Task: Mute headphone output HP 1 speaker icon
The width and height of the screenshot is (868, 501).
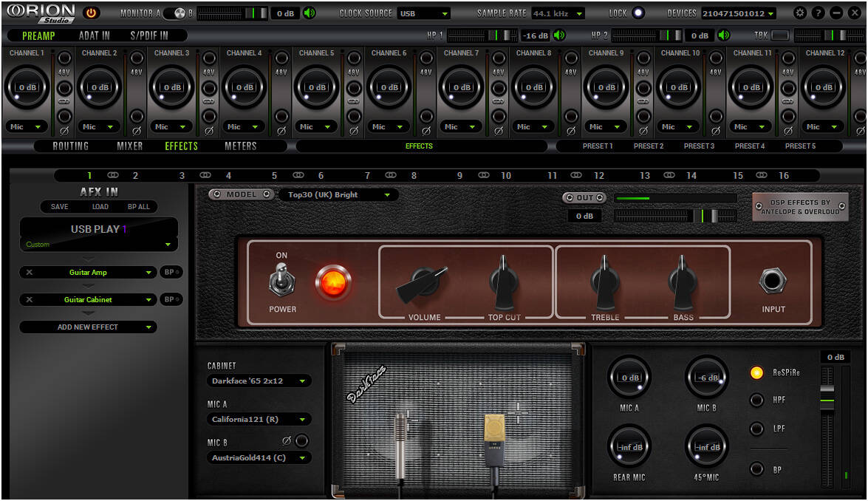Action: [x=560, y=35]
